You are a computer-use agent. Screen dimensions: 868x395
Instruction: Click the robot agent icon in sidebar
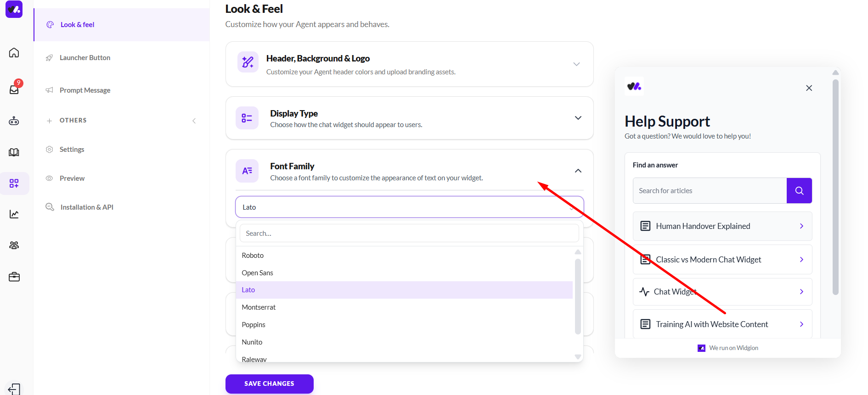pos(14,121)
